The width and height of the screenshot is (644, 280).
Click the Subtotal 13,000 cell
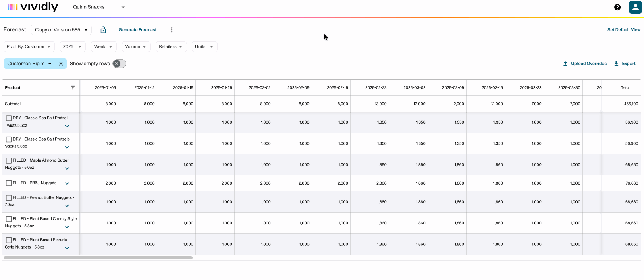pos(370,104)
